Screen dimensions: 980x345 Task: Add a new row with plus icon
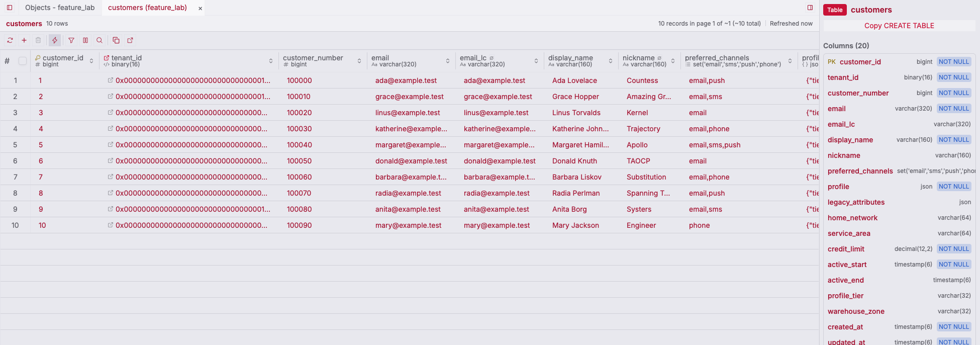click(x=24, y=40)
